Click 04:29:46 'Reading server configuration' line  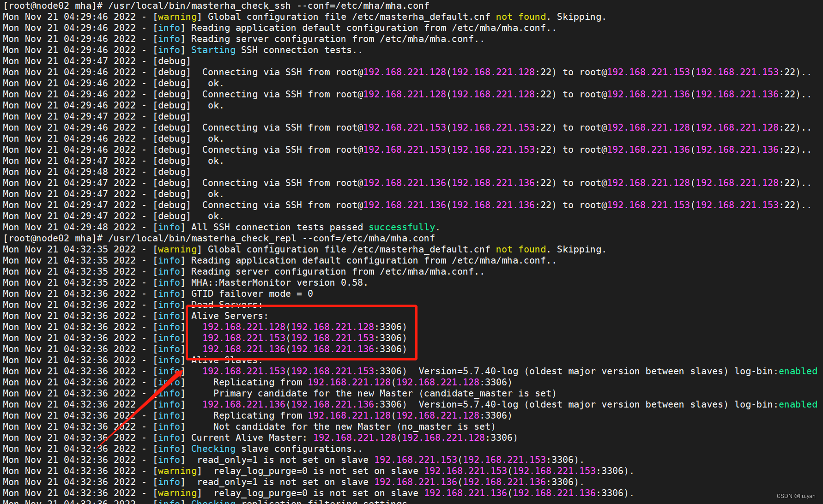click(243, 39)
